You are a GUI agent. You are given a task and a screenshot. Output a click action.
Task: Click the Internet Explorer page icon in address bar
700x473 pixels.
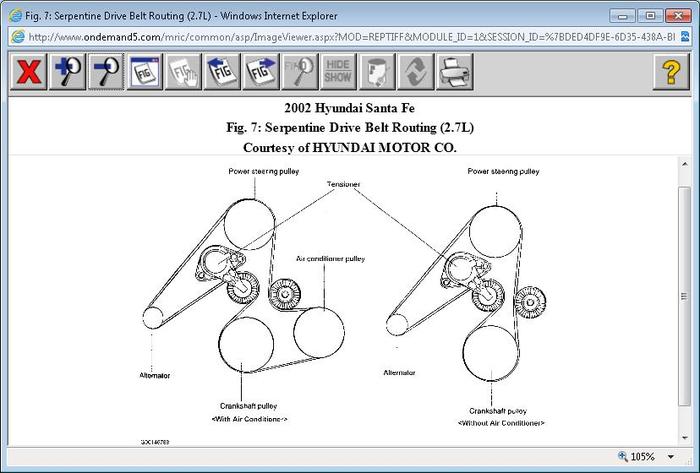point(18,37)
